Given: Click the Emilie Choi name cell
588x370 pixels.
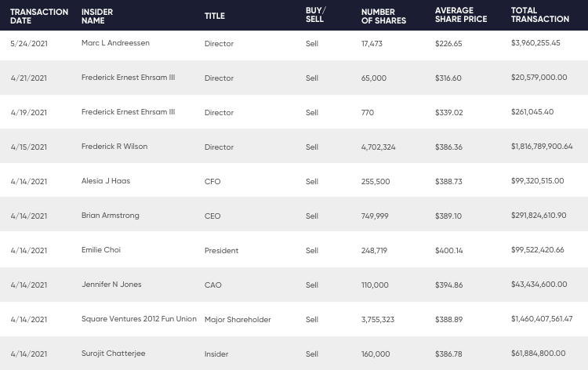Looking at the screenshot, I should [101, 249].
